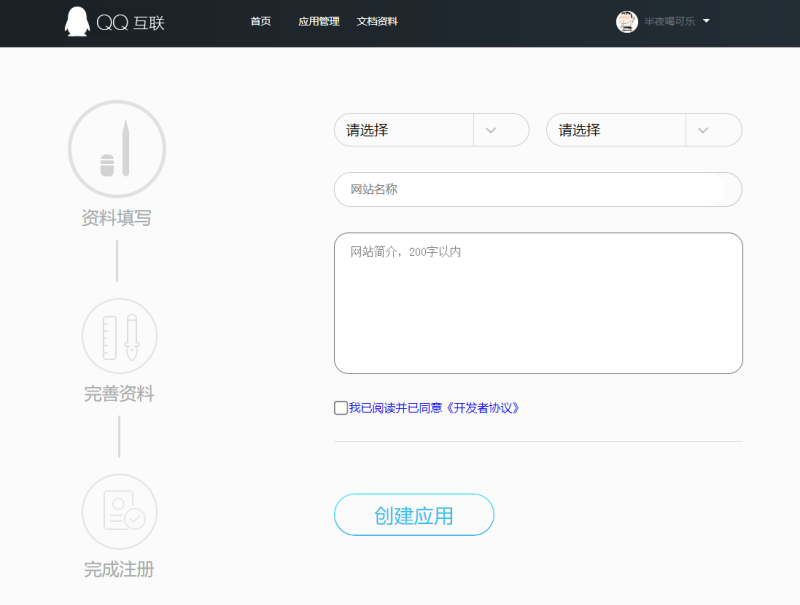The height and width of the screenshot is (605, 800).
Task: Open the right 请选择 subcategory dropdown
Action: [616, 130]
